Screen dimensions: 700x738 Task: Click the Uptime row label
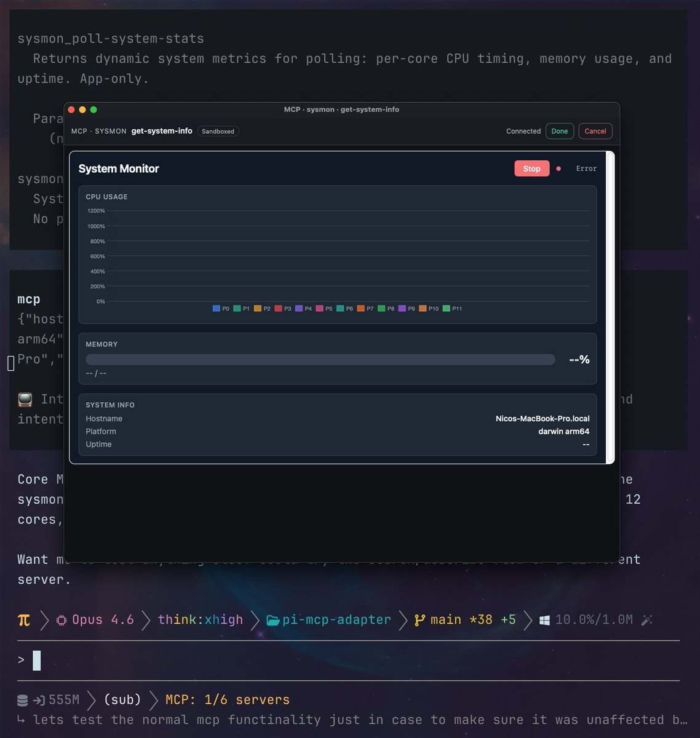tap(98, 444)
